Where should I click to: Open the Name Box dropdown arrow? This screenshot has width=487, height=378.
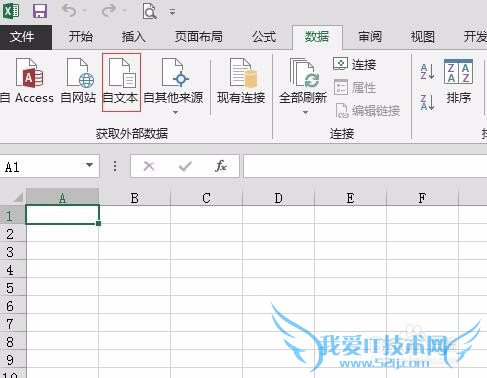tap(89, 165)
